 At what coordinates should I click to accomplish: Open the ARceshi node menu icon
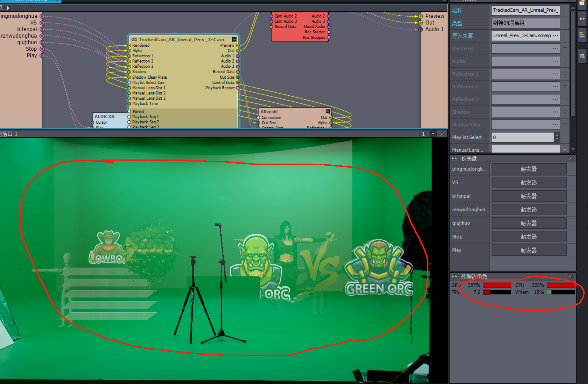pos(328,111)
